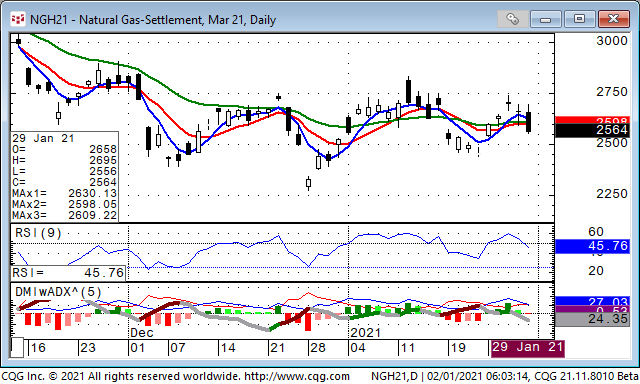
Task: Minimize the NGH21 chart window
Action: pyautogui.click(x=545, y=19)
